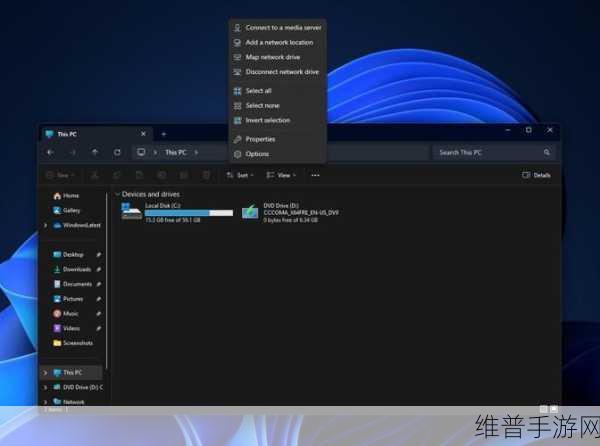600x446 pixels.
Task: Click the search magnifier icon
Action: 547,152
